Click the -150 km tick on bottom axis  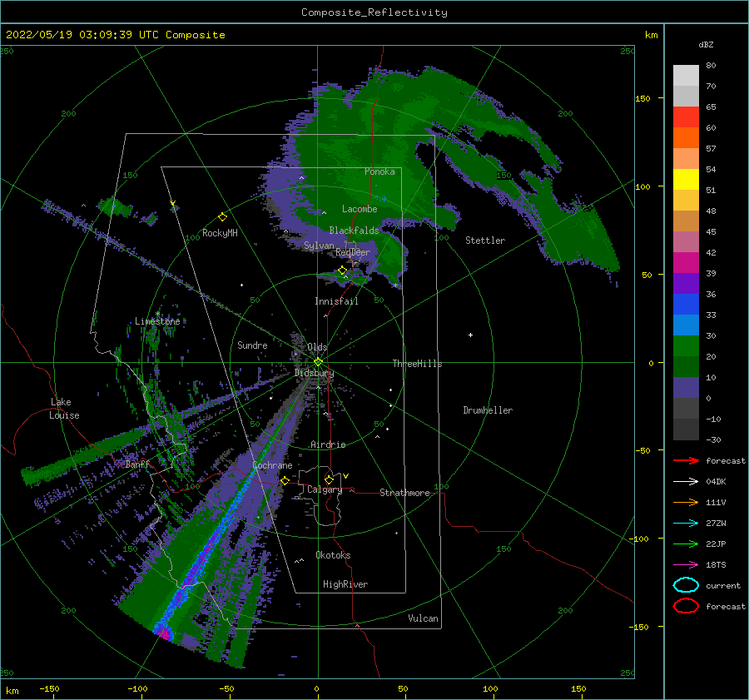[x=49, y=688]
